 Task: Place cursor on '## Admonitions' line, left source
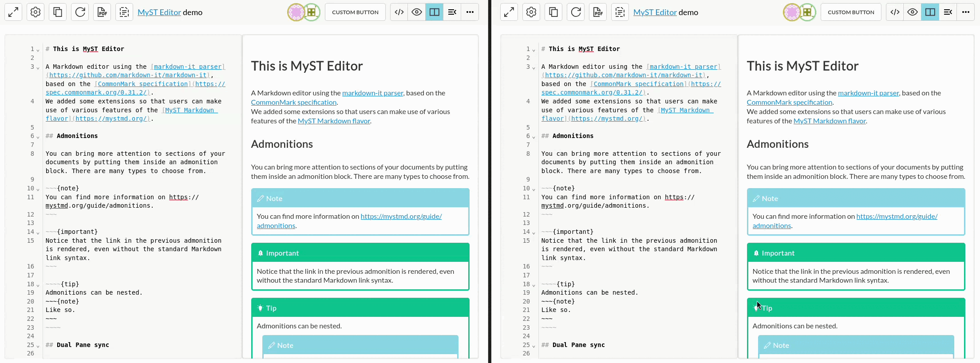(71, 136)
